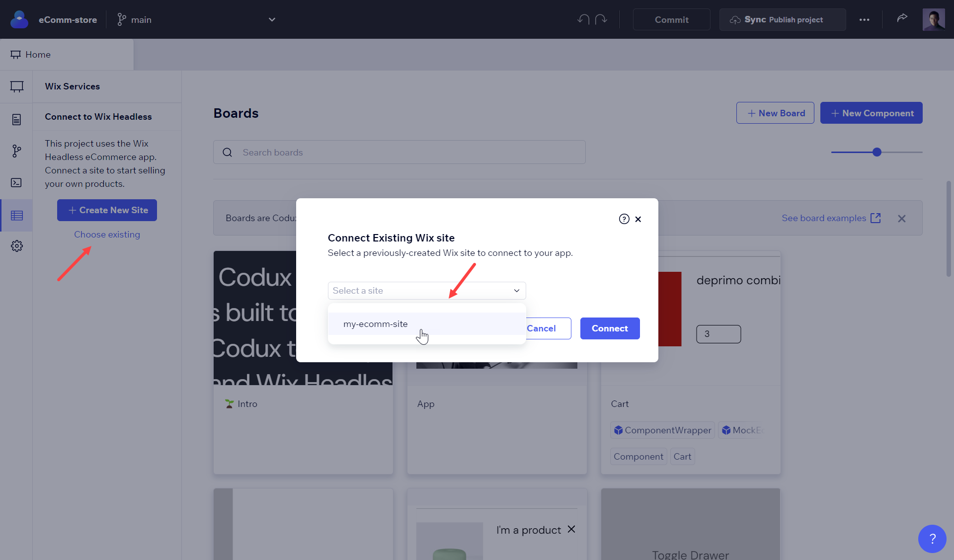Click the App board label

(426, 404)
